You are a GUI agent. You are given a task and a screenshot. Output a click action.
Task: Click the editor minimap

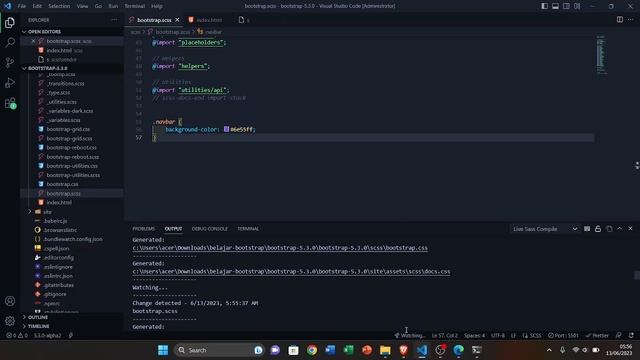(601, 55)
